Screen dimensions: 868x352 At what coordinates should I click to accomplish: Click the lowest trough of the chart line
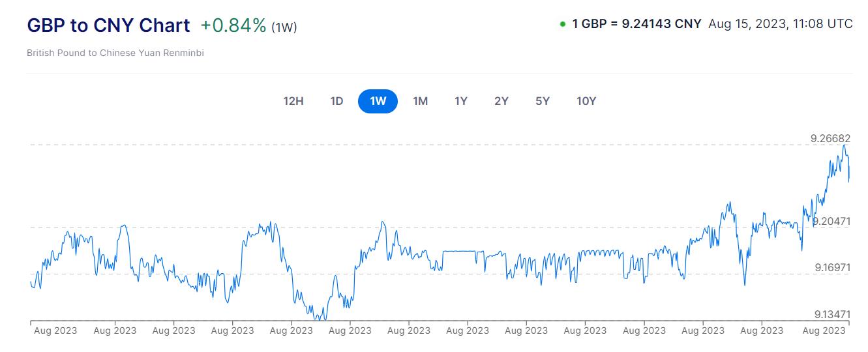[321, 319]
